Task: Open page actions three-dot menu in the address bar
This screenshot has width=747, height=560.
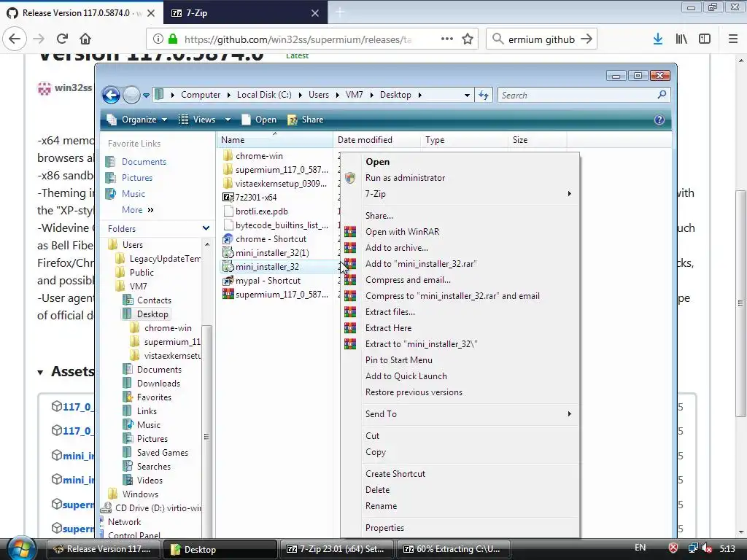Action: pyautogui.click(x=447, y=39)
